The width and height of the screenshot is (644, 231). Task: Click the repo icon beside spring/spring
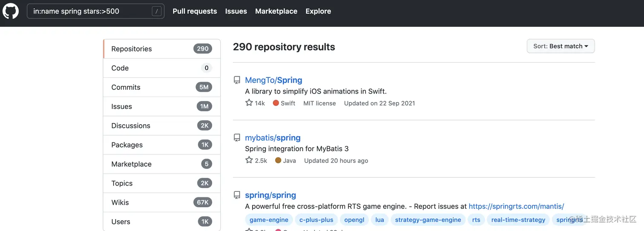tap(237, 195)
